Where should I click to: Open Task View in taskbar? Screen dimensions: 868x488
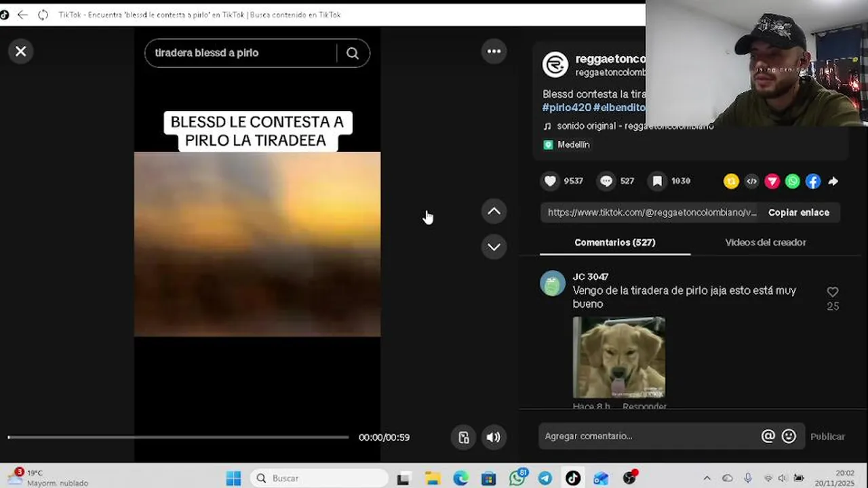click(x=403, y=479)
